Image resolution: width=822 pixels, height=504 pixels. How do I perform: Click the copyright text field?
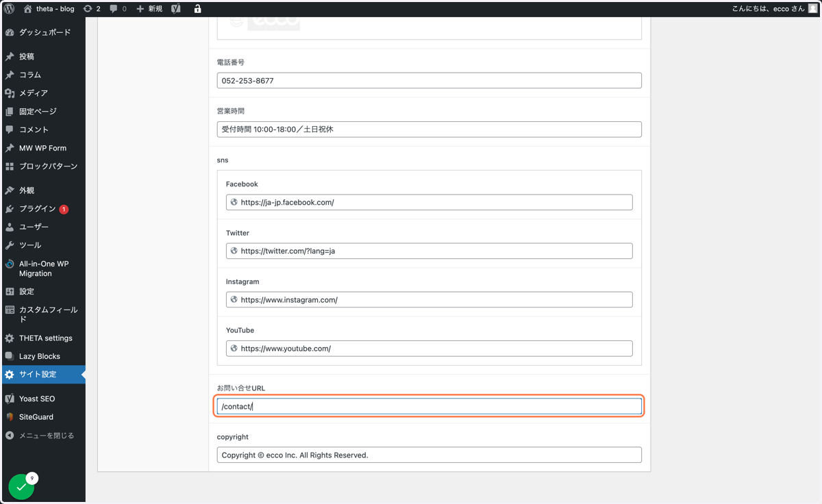429,455
